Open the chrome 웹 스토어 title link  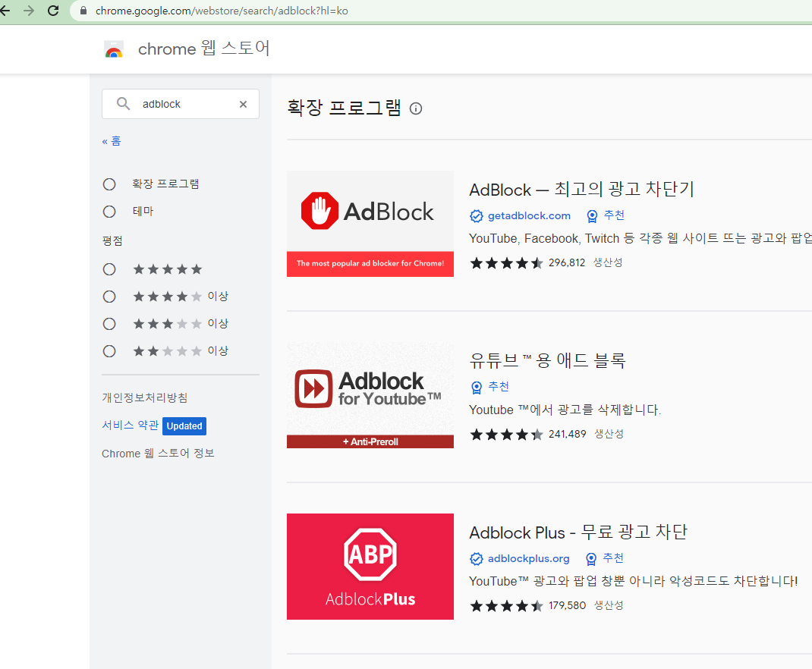(203, 49)
